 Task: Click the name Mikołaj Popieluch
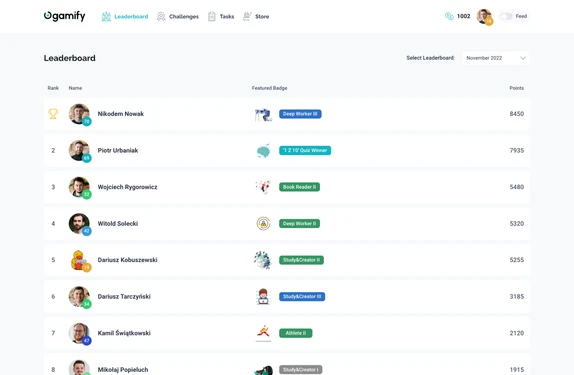pos(123,370)
